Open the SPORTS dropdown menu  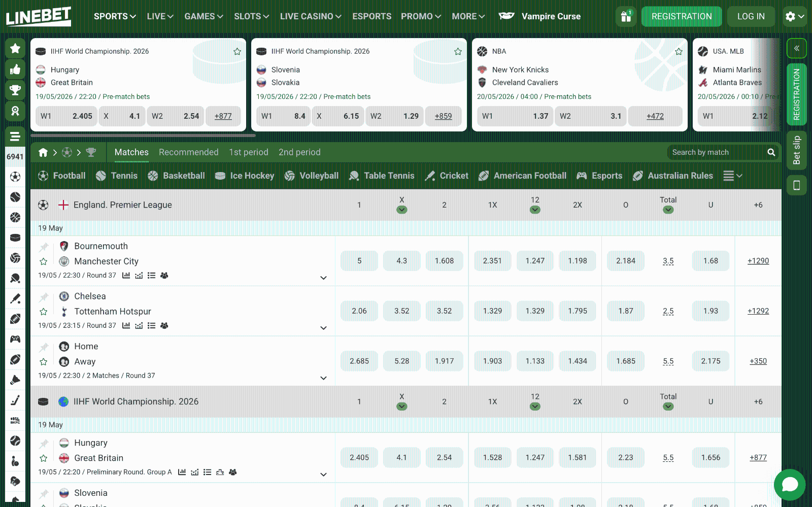115,16
